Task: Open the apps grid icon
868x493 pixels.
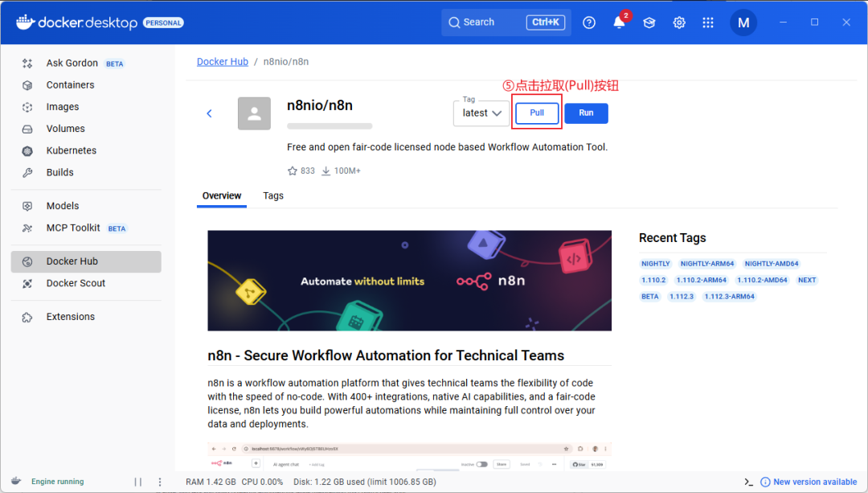Action: (x=708, y=23)
